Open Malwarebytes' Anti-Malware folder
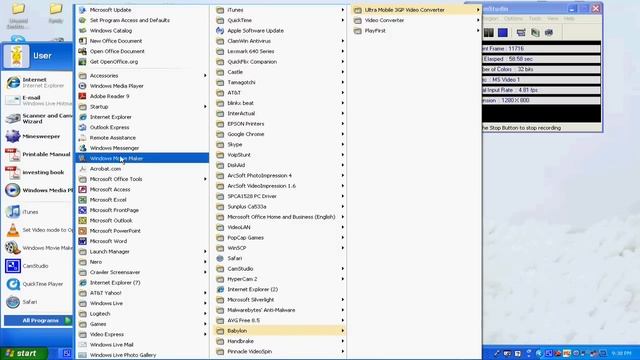The height and width of the screenshot is (360, 640). click(x=280, y=310)
